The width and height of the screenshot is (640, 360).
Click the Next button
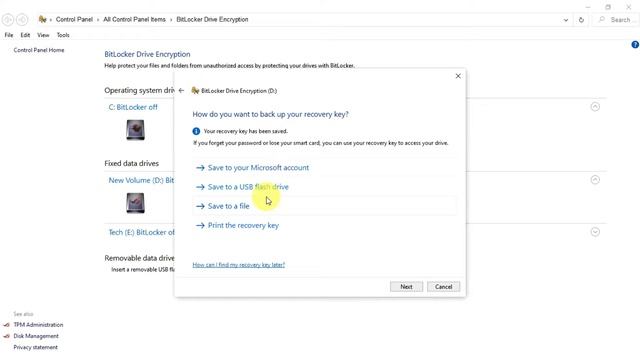point(406,287)
